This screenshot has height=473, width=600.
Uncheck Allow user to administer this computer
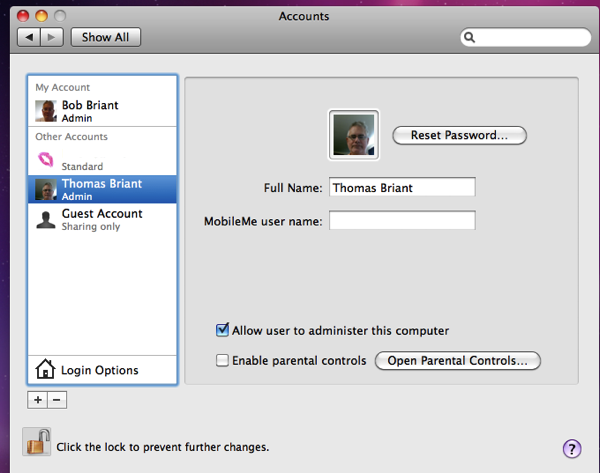222,330
